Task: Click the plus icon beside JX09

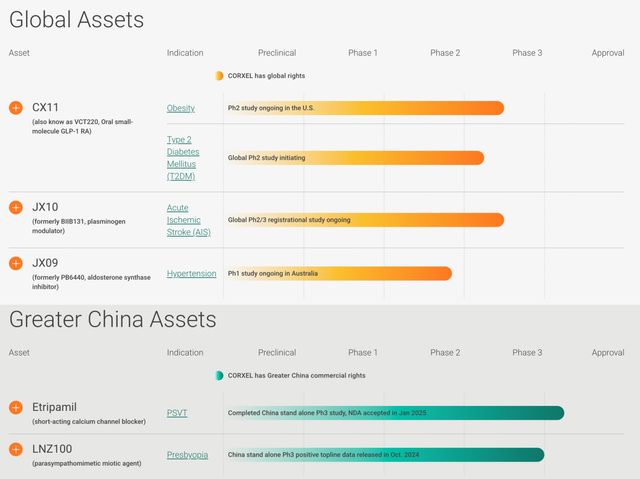Action: [x=15, y=263]
